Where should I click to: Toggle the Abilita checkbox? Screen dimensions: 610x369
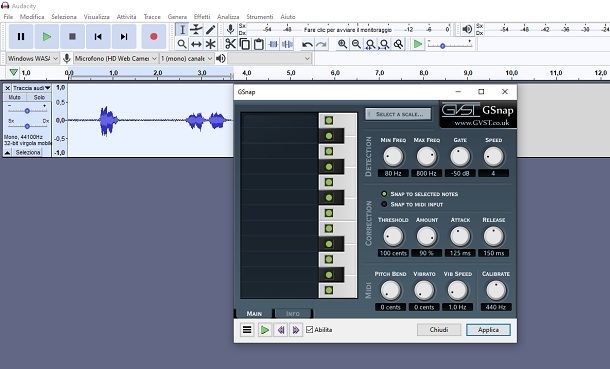(x=310, y=330)
